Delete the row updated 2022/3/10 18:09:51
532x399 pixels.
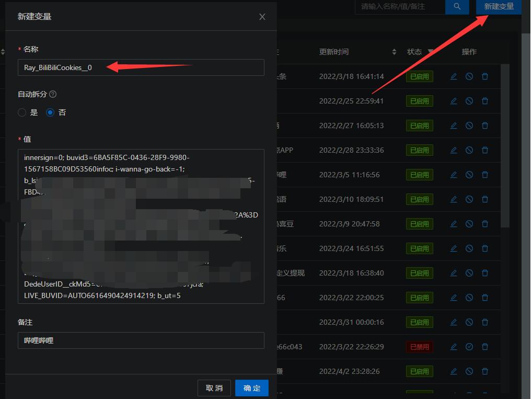pos(485,199)
